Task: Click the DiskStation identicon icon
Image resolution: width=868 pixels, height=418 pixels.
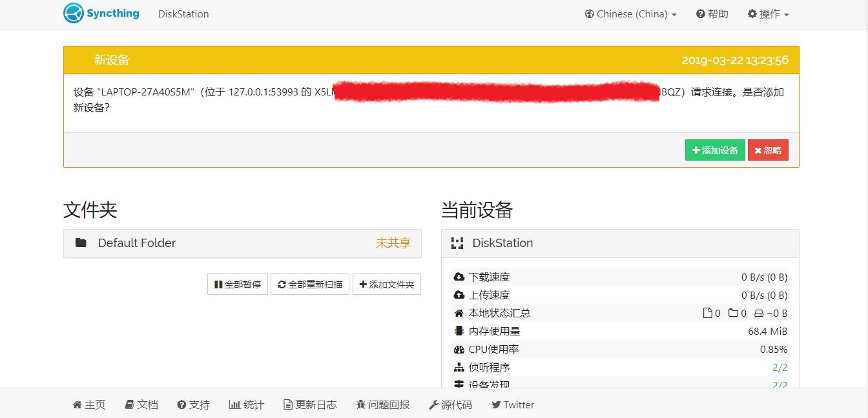Action: pyautogui.click(x=457, y=243)
